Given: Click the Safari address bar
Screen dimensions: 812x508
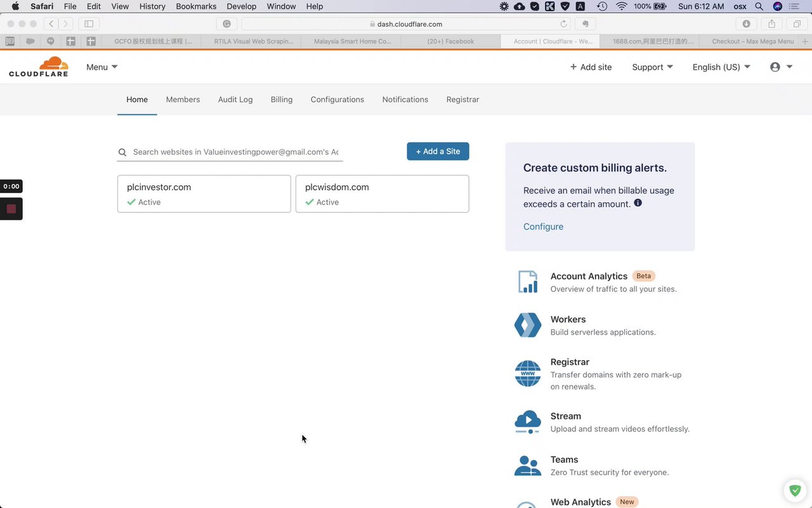Looking at the screenshot, I should 406,23.
